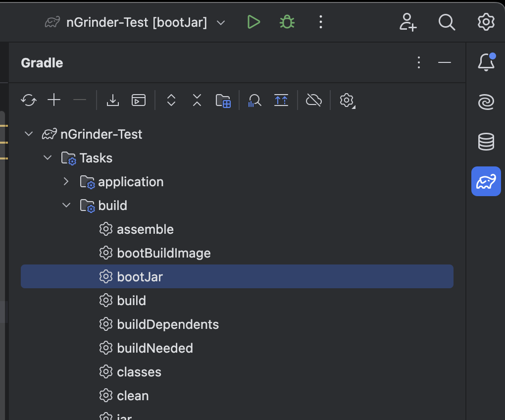
Task: Expand all tree nodes
Action: coord(171,100)
